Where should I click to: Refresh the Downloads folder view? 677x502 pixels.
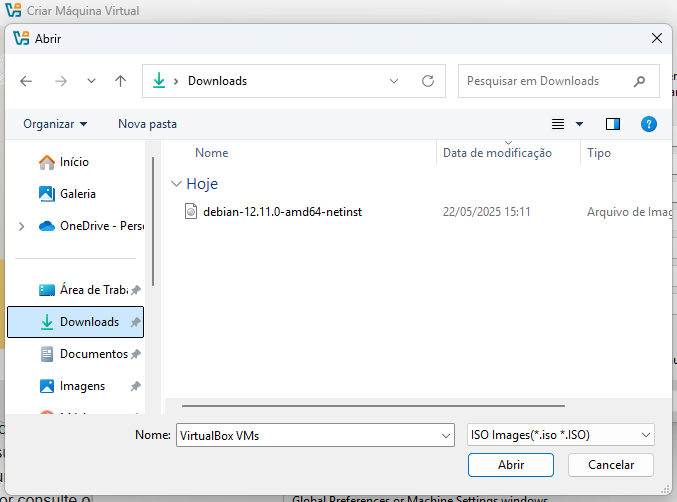pos(428,81)
